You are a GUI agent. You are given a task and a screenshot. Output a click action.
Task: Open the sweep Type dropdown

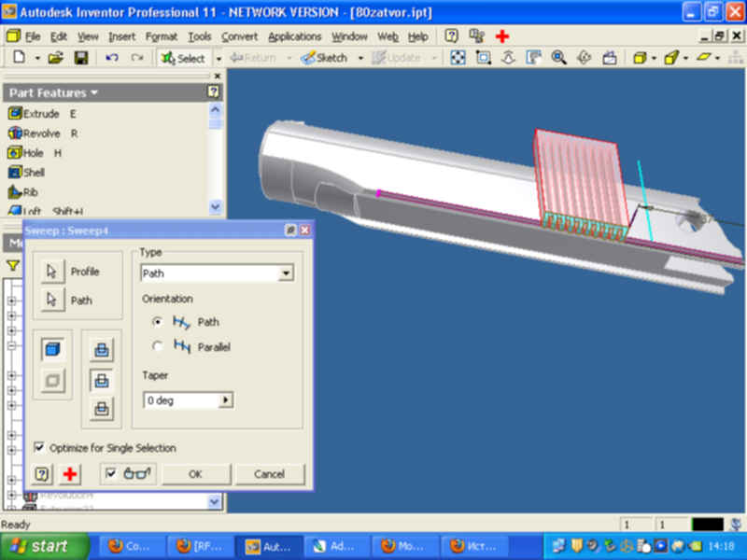point(287,273)
